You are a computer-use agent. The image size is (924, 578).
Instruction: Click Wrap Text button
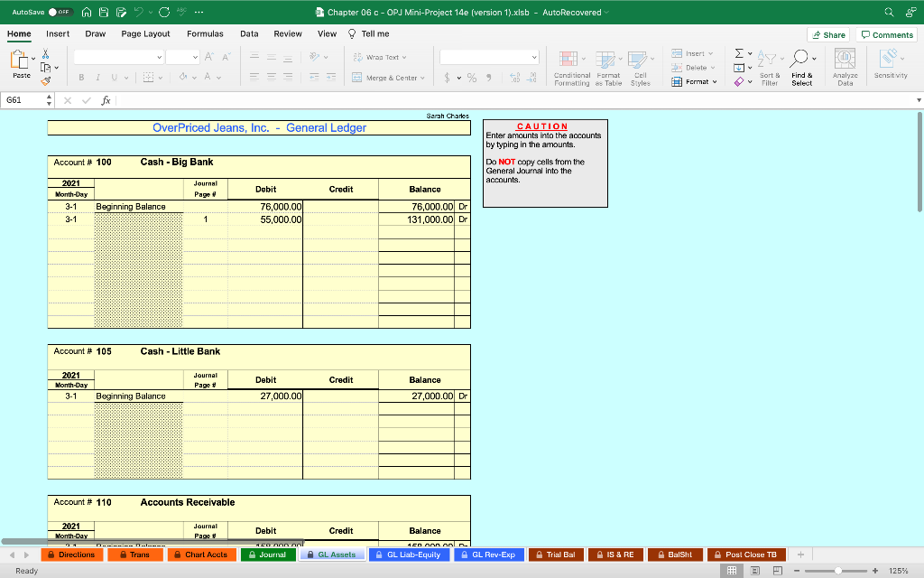pos(380,57)
